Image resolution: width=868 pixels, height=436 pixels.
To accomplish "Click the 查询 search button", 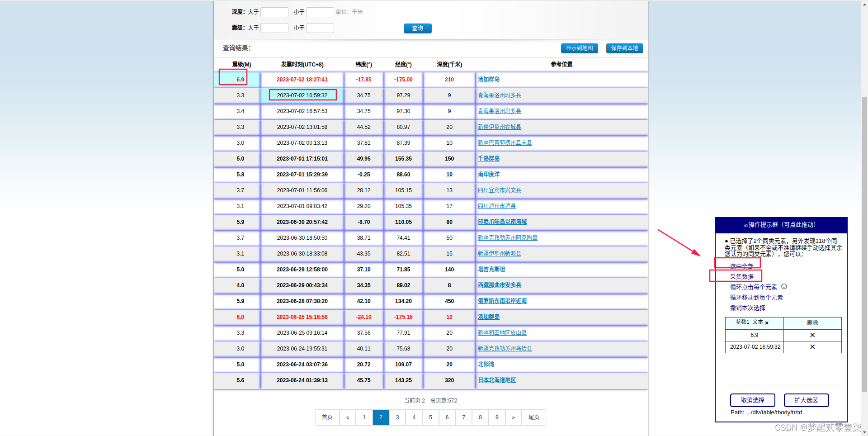I will coord(417,28).
